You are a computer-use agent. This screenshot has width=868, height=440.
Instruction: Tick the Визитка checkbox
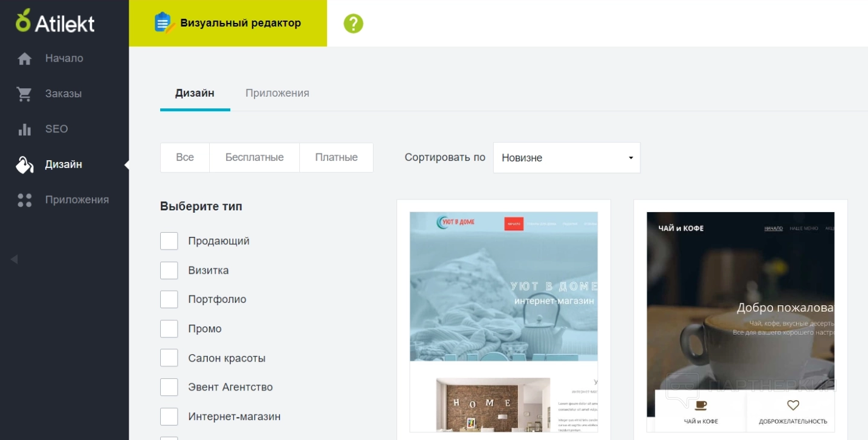pos(169,270)
